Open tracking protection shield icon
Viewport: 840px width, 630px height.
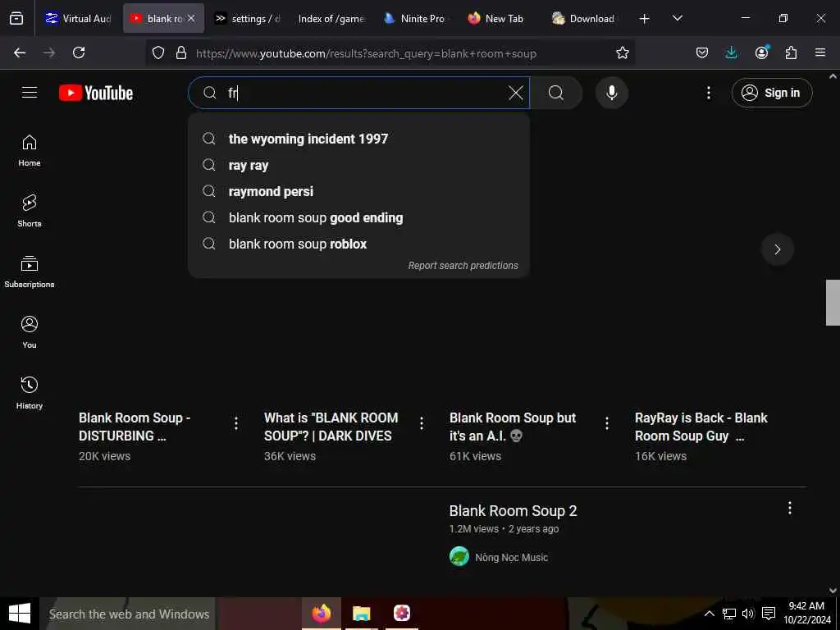[158, 52]
